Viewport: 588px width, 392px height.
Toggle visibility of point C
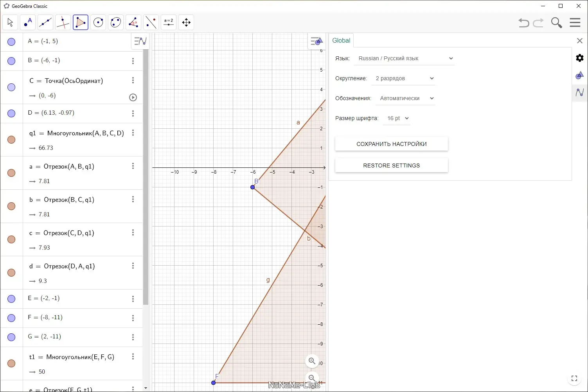[x=11, y=87]
